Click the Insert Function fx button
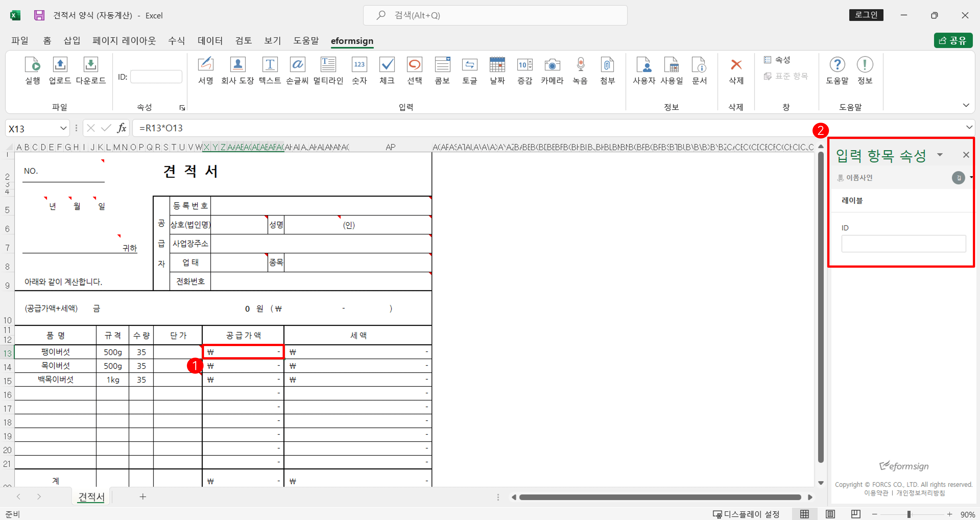Screen dimensions: 980x520 point(122,128)
